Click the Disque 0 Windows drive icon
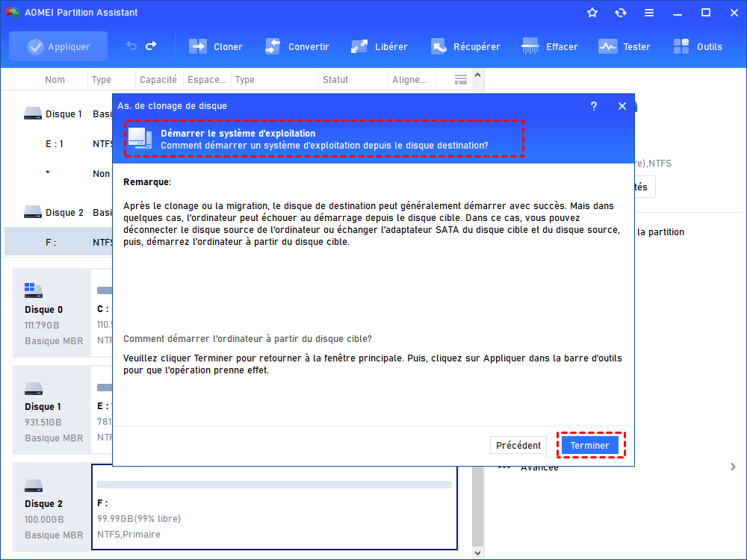The width and height of the screenshot is (747, 560). point(34,290)
